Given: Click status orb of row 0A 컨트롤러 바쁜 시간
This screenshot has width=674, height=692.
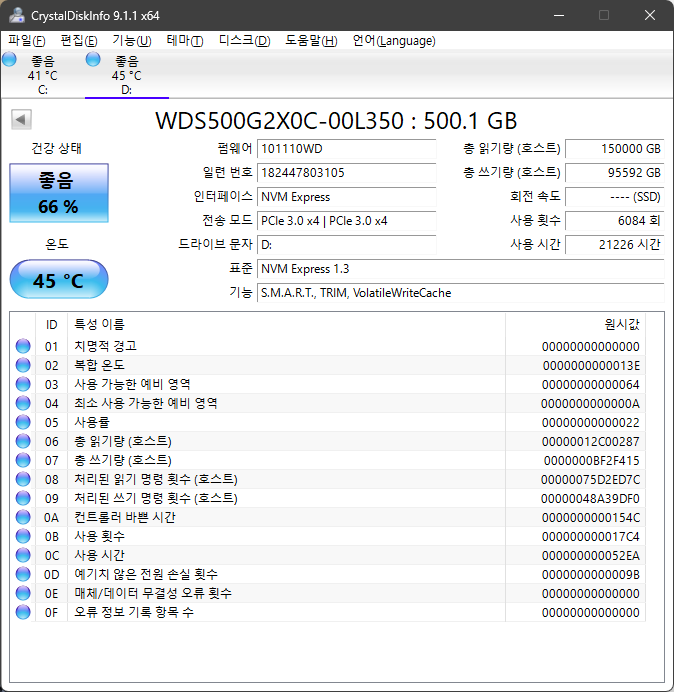Looking at the screenshot, I should pyautogui.click(x=23, y=517).
